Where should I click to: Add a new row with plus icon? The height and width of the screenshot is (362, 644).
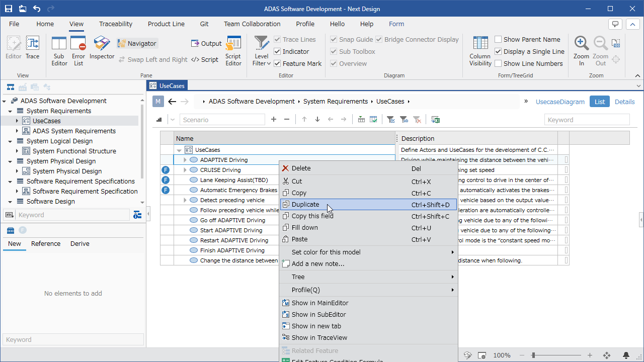[x=274, y=120]
